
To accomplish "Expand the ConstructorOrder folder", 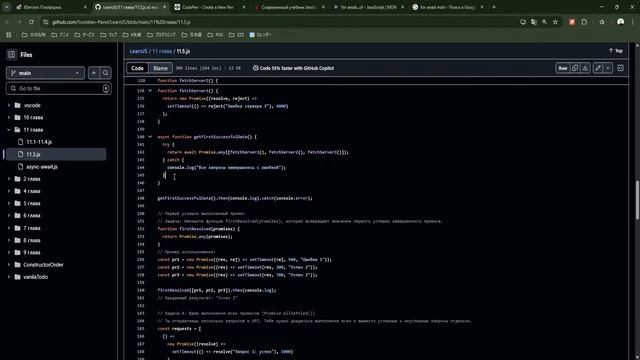I will [9, 264].
